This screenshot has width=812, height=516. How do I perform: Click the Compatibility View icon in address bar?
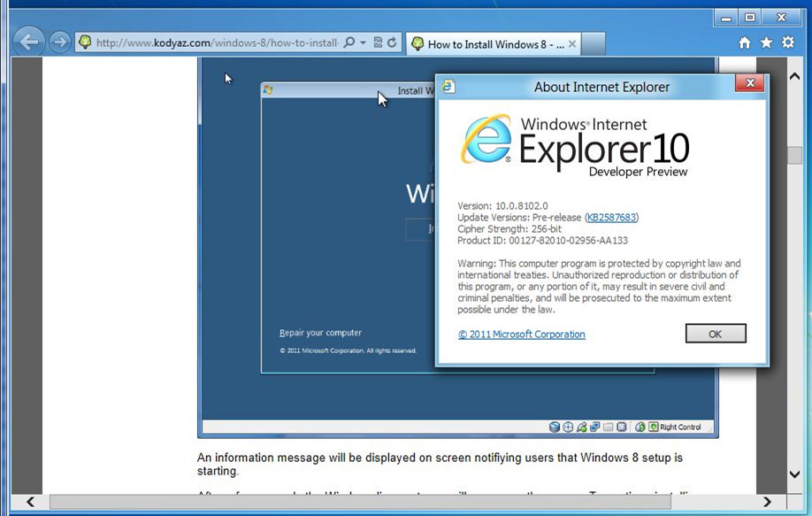pos(377,42)
